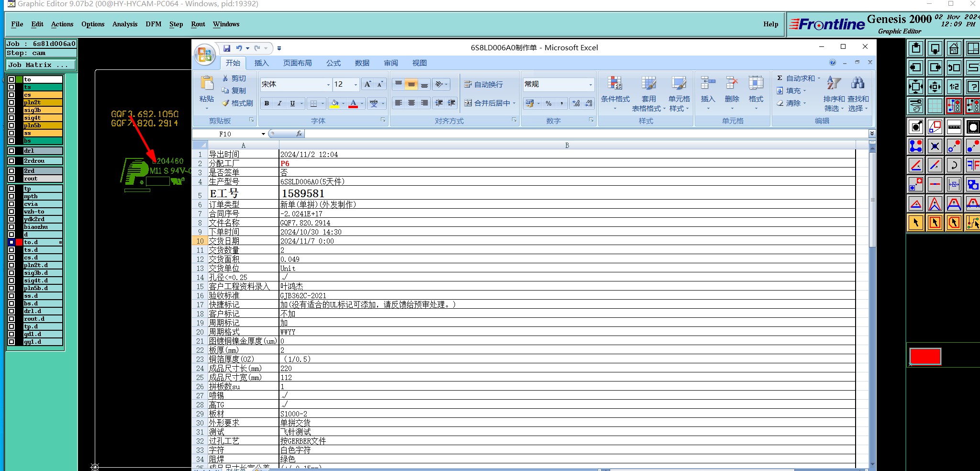Toggle visibility checkbox of layer to
This screenshot has height=471, width=980.
(11, 79)
